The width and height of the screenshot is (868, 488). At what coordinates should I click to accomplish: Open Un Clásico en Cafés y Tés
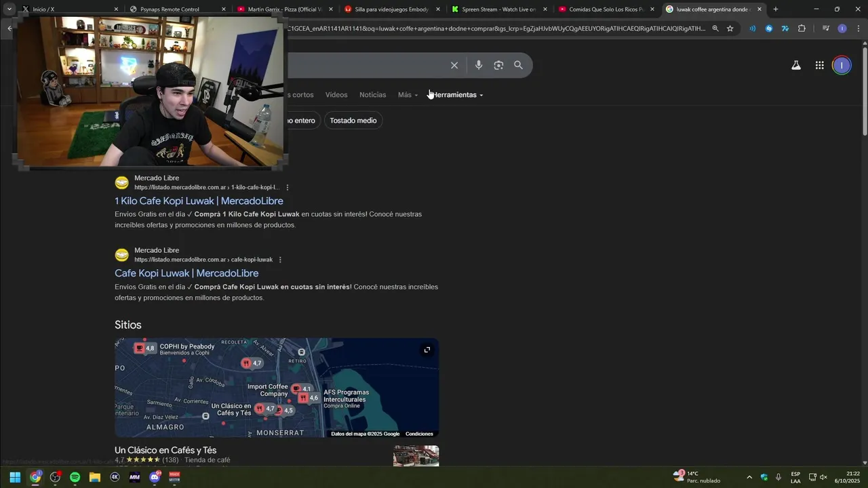pos(165,451)
